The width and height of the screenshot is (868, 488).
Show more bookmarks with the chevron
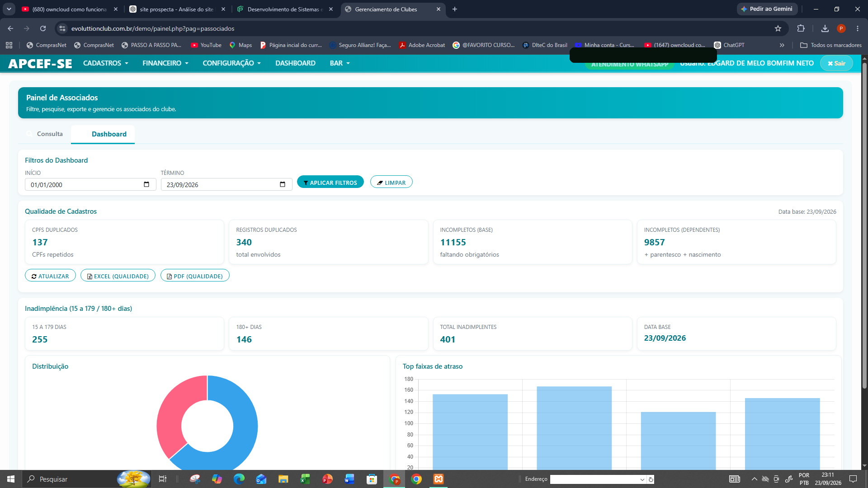click(782, 45)
